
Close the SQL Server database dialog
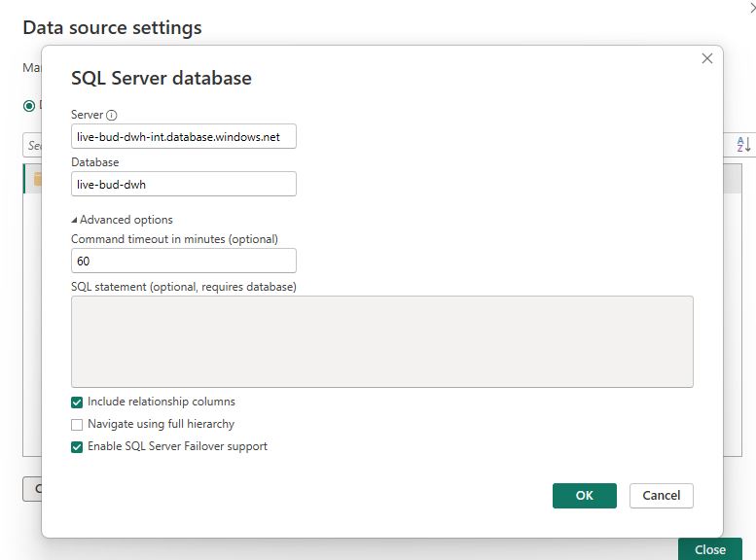point(706,58)
